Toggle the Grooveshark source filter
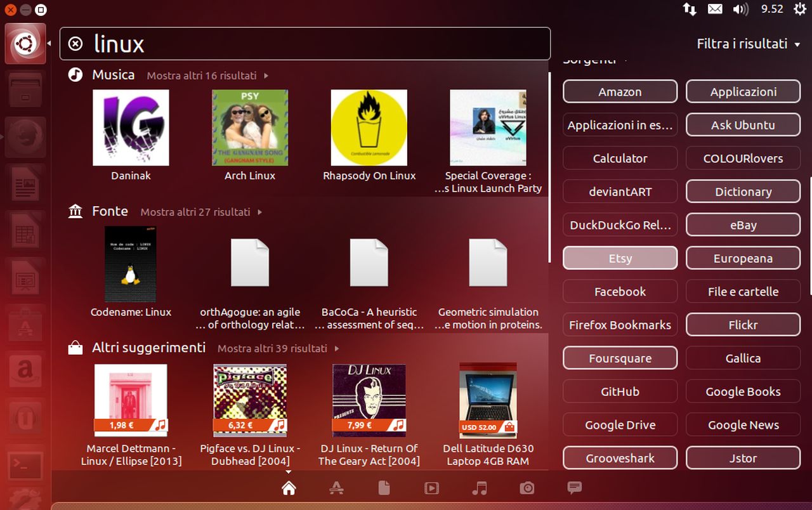Image resolution: width=812 pixels, height=510 pixels. coord(620,458)
